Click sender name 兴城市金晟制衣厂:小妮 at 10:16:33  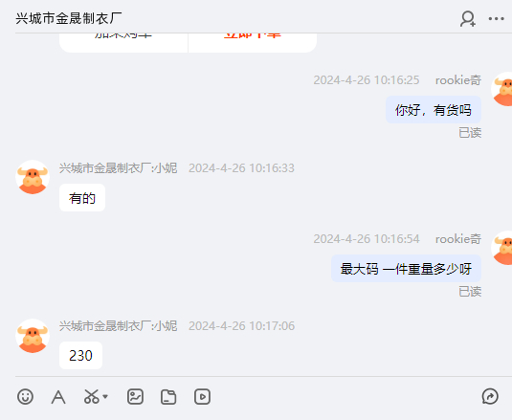(x=119, y=168)
